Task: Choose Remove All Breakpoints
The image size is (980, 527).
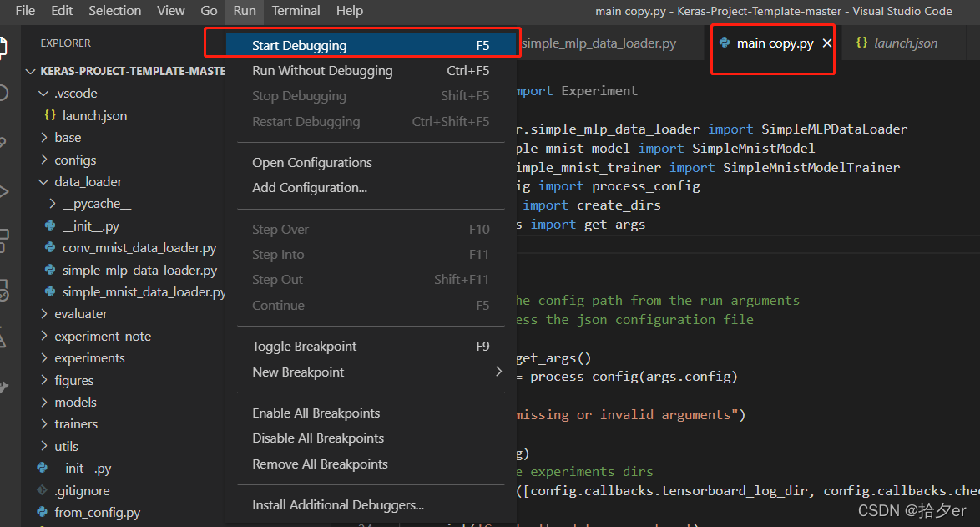Action: tap(371, 464)
